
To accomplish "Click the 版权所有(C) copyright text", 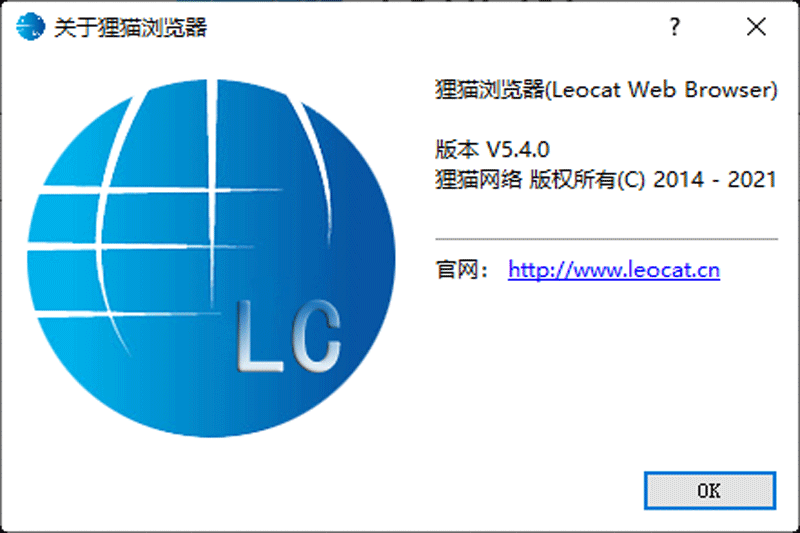I will coord(587,180).
